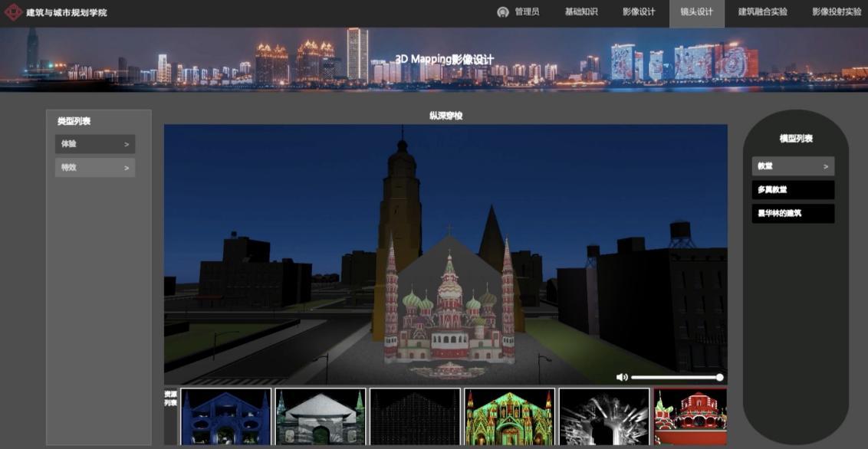Go to the 影像设计 tab
Viewport: 868px width, 449px height.
click(x=638, y=12)
